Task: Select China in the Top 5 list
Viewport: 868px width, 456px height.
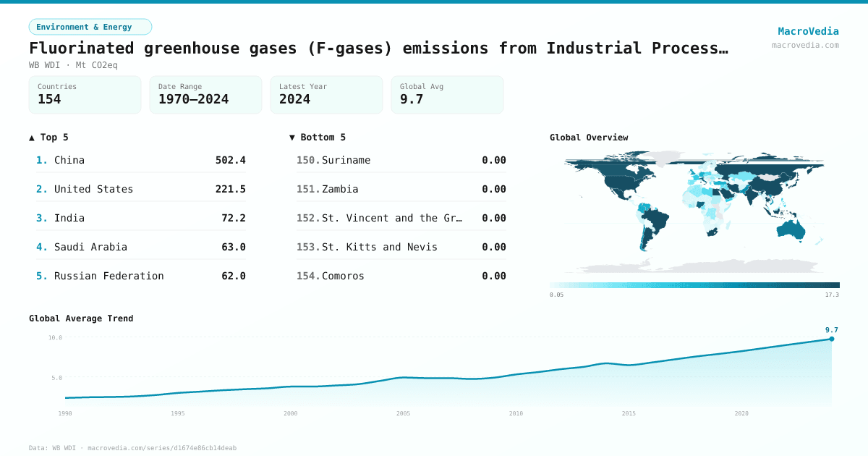Action: click(69, 160)
